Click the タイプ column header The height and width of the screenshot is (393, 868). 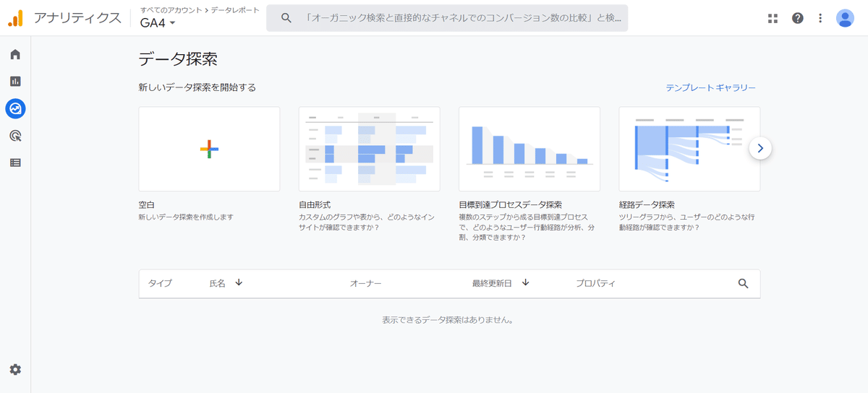[161, 283]
